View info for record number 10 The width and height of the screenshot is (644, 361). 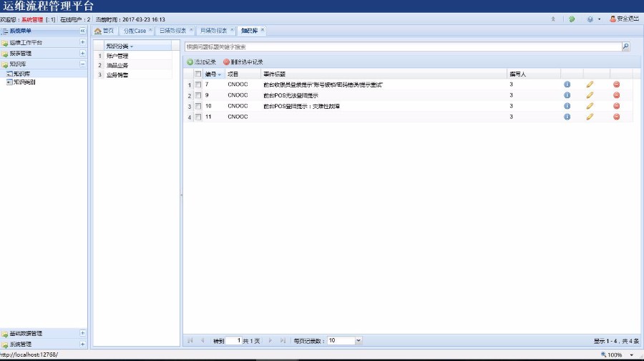click(x=567, y=106)
